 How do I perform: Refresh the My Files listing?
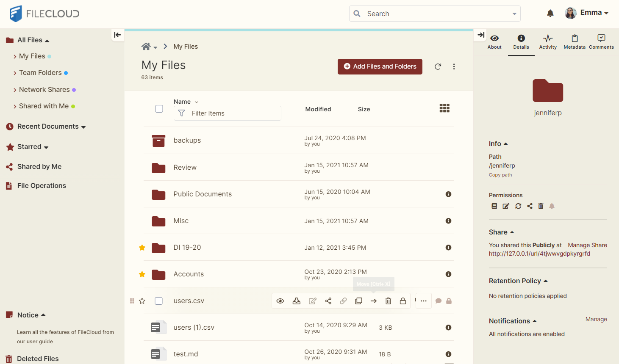click(x=438, y=66)
